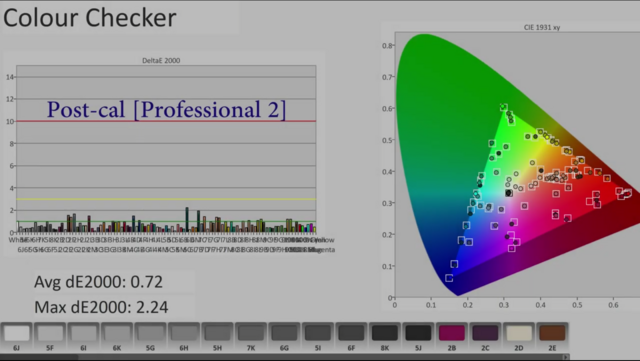The image size is (640, 361).
Task: Select the purple 2C colour swatch
Action: (x=485, y=333)
